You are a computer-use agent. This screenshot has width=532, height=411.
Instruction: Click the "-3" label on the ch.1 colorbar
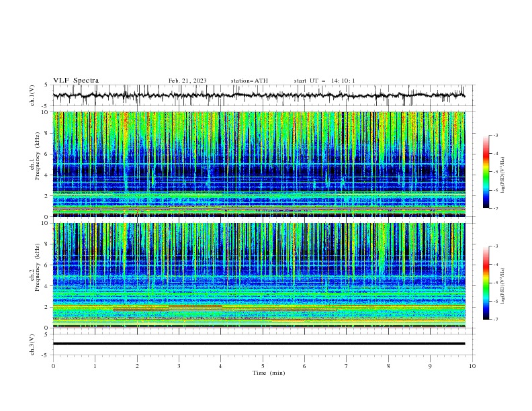pos(496,135)
